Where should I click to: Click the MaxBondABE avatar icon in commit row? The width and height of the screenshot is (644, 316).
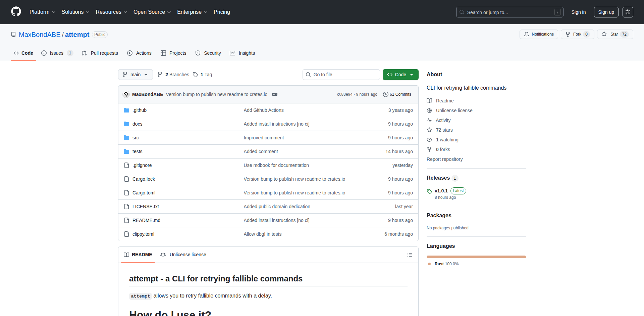126,94
